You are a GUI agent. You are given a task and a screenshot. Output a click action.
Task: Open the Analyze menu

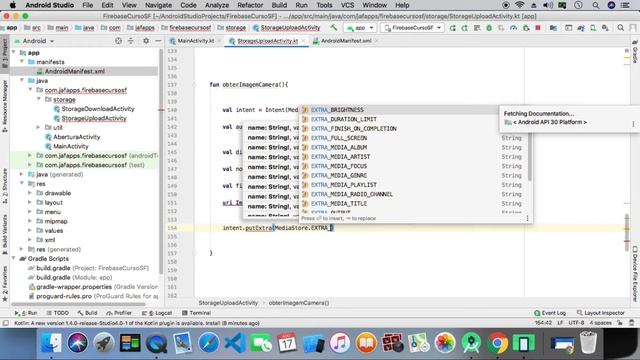(217, 5)
